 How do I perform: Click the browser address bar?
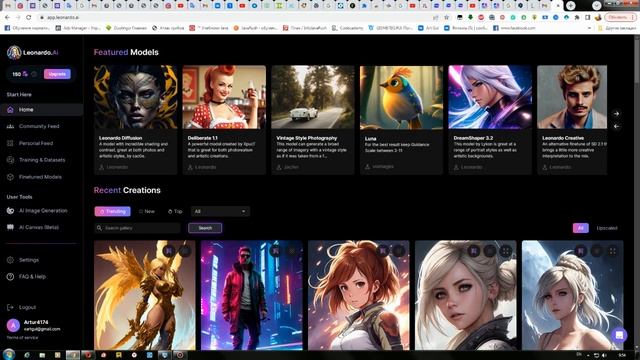pos(237,18)
